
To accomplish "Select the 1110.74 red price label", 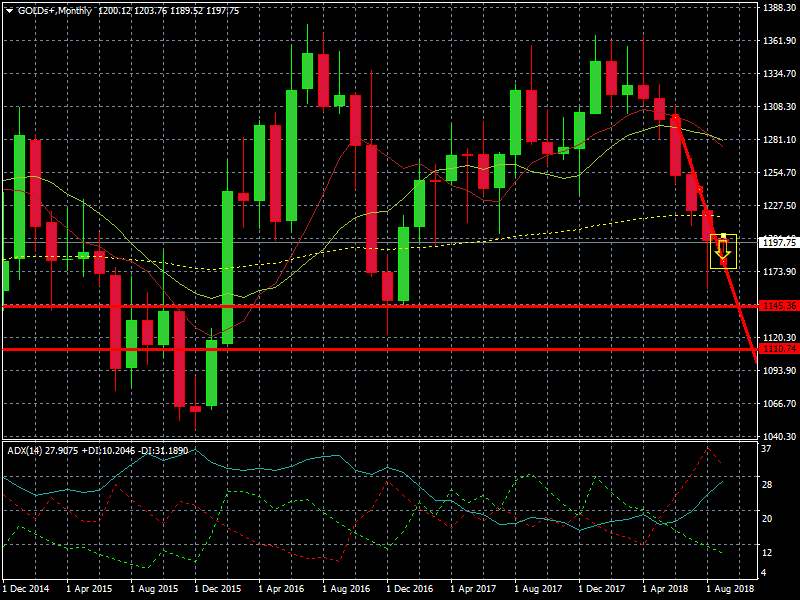I will coord(778,349).
